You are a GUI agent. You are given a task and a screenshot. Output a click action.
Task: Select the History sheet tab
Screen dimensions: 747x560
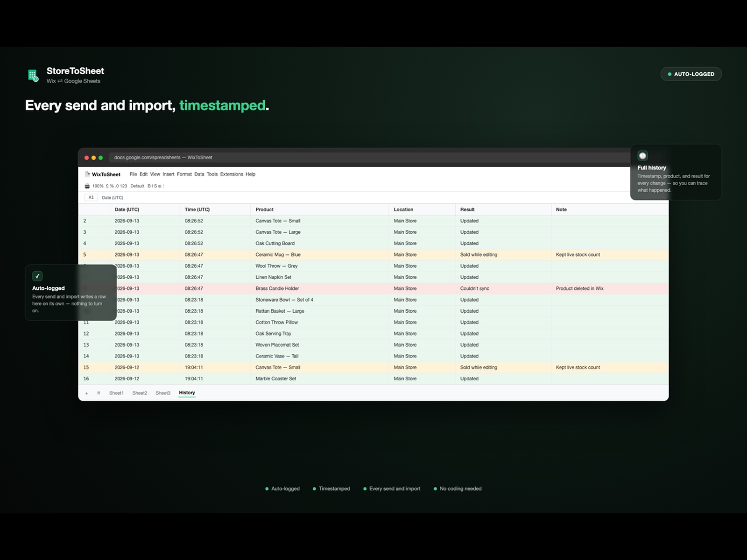point(187,393)
